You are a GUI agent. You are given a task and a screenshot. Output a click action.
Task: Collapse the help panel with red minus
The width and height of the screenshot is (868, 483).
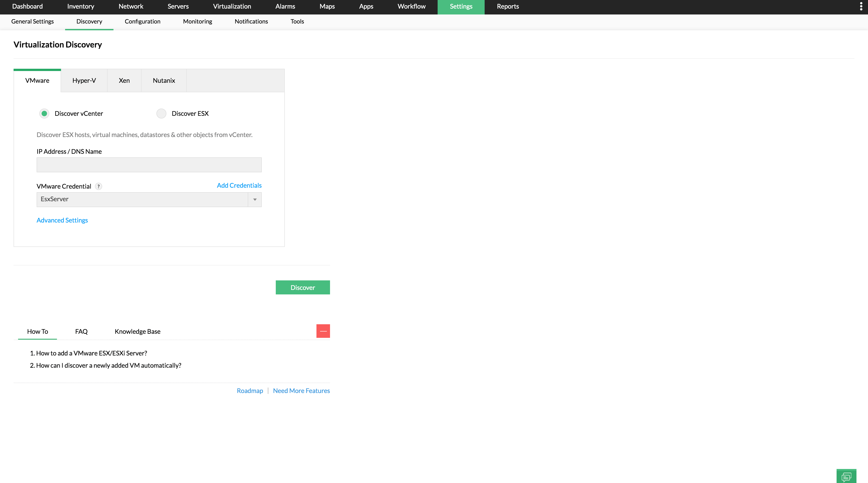click(x=323, y=331)
